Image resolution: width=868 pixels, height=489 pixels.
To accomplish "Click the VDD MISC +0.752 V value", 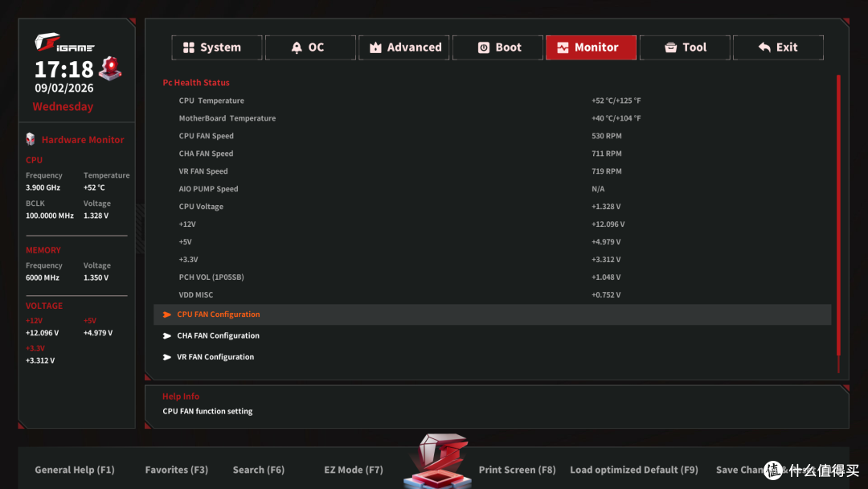I will coord(606,295).
